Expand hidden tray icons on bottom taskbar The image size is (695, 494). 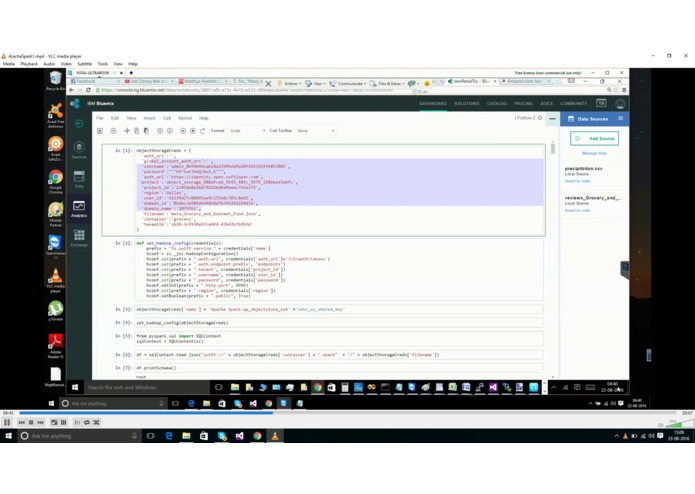616,436
